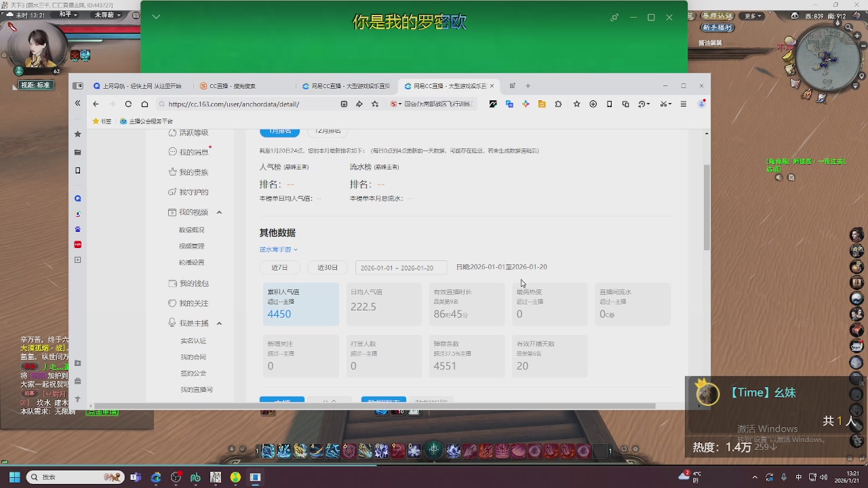Click the browser reload page icon
This screenshot has height=488, width=868.
pos(128,104)
